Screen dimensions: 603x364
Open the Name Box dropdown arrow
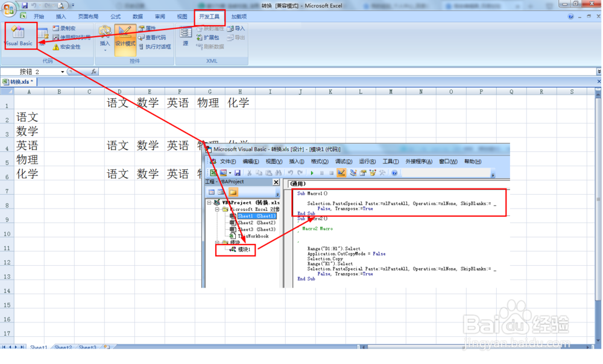tap(62, 72)
